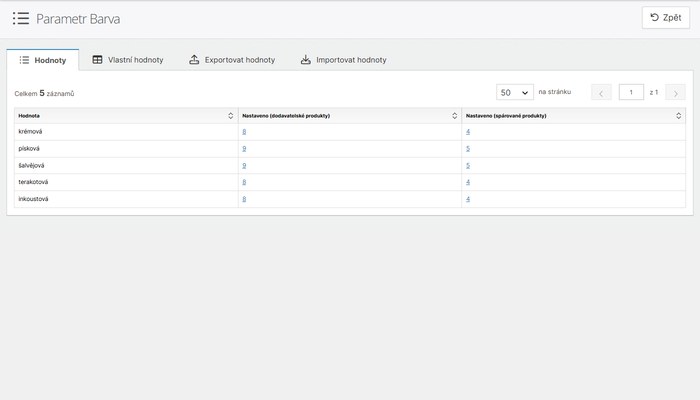This screenshot has width=700, height=400.
Task: Open písková supplier products count link
Action: (x=244, y=149)
